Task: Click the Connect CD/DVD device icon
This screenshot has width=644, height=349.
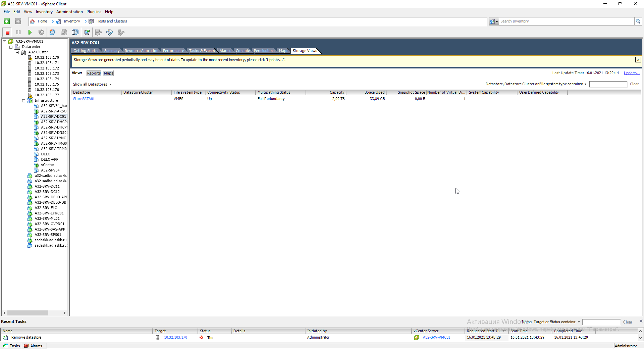Action: (x=110, y=33)
